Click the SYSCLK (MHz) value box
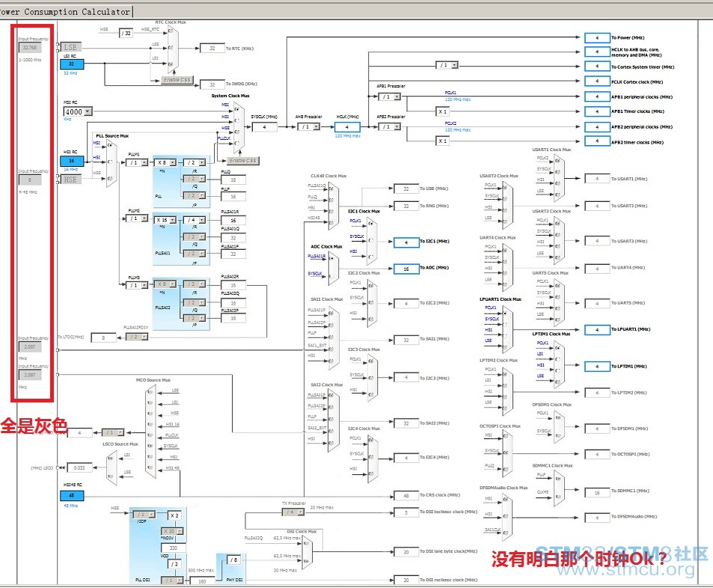 [x=264, y=127]
